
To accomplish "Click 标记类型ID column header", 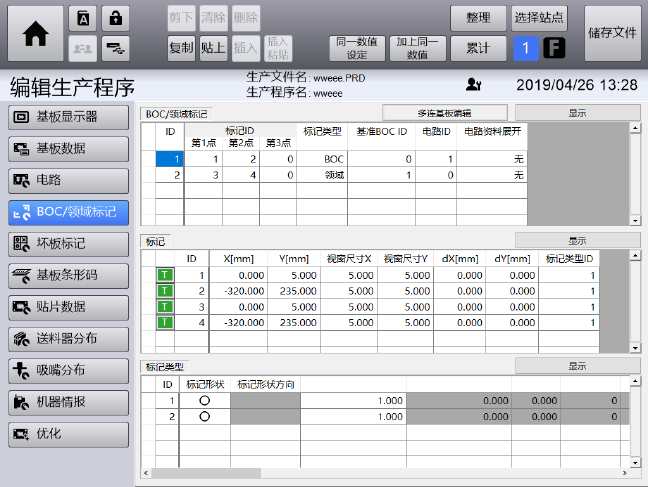I will [x=569, y=258].
